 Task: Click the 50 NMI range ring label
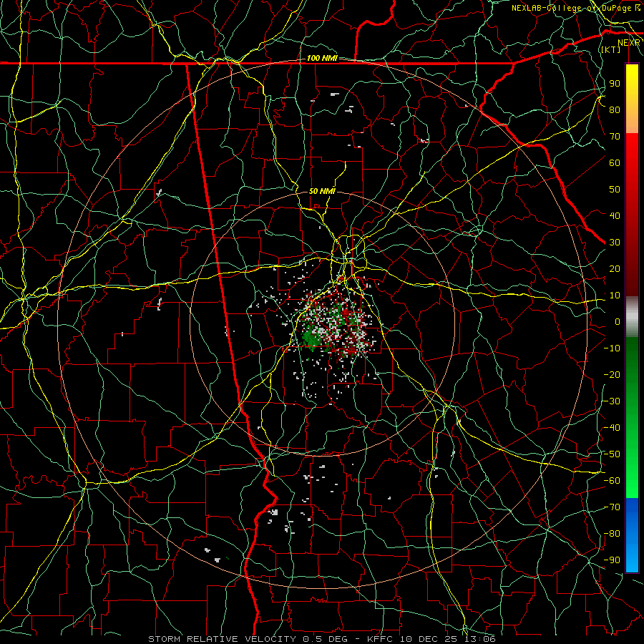[x=322, y=191]
